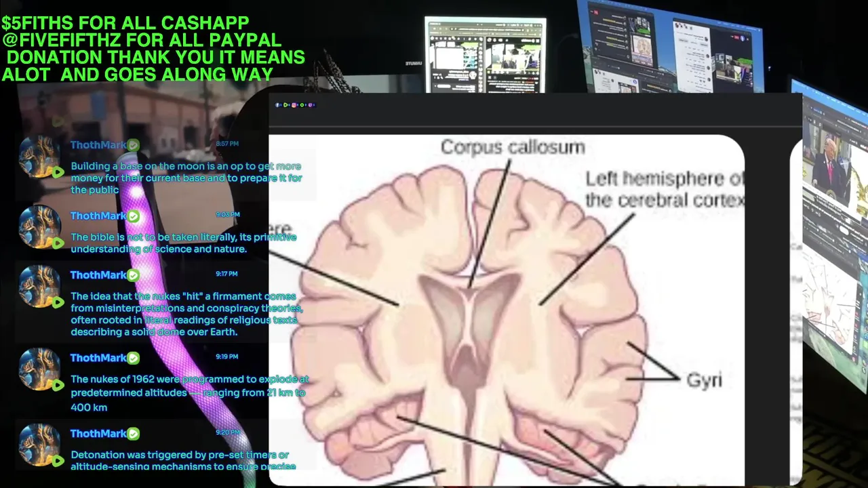The image size is (868, 488).
Task: Click the 'nukes hit a firmament' message
Action: [x=186, y=314]
